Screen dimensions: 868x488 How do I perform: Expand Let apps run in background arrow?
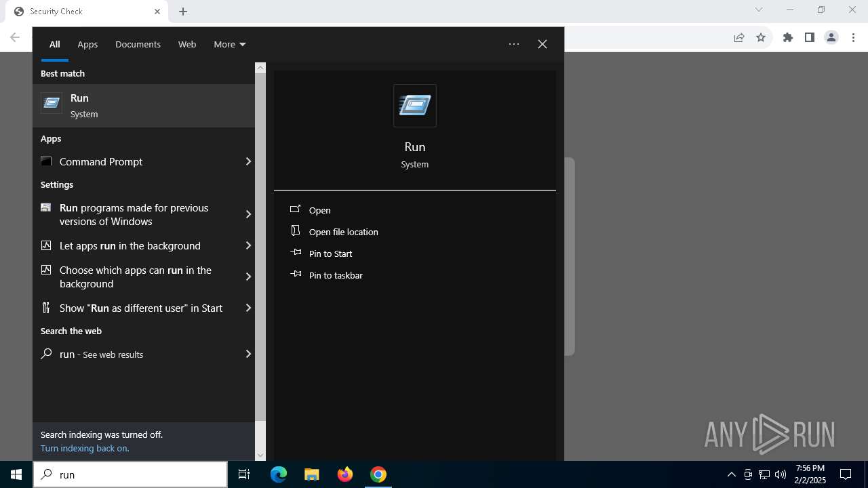[x=248, y=245]
